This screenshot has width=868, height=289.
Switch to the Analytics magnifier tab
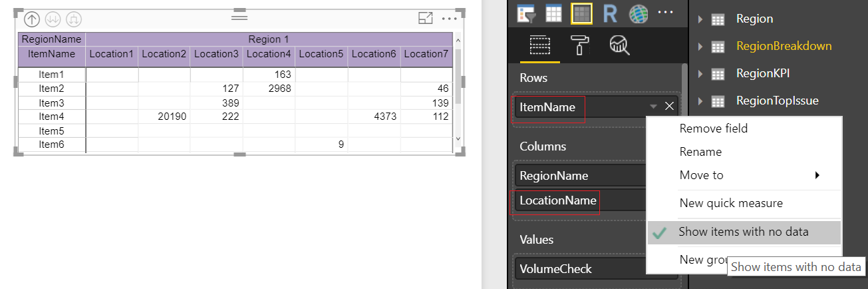619,45
